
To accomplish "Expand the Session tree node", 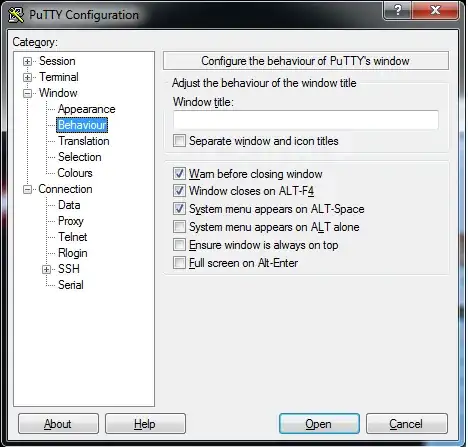I will (27, 61).
